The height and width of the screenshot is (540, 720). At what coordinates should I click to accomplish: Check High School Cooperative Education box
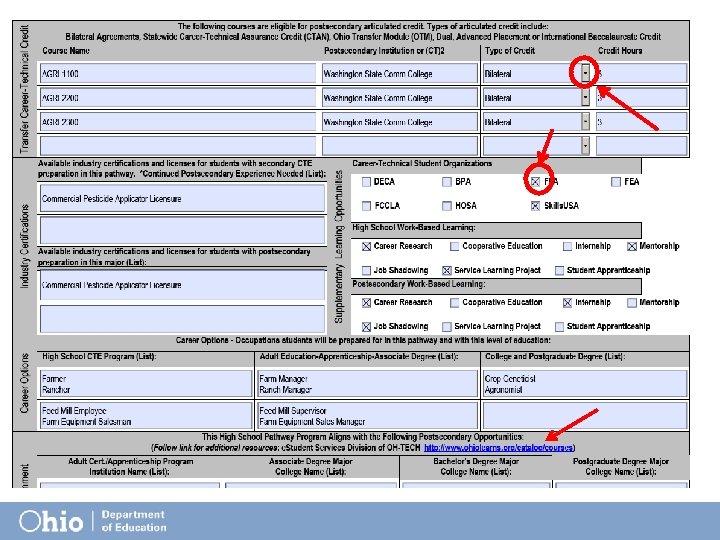pos(455,247)
